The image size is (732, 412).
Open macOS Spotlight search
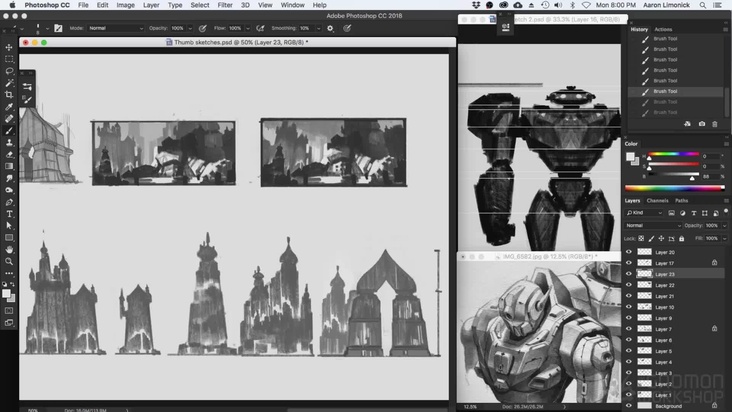tap(701, 5)
